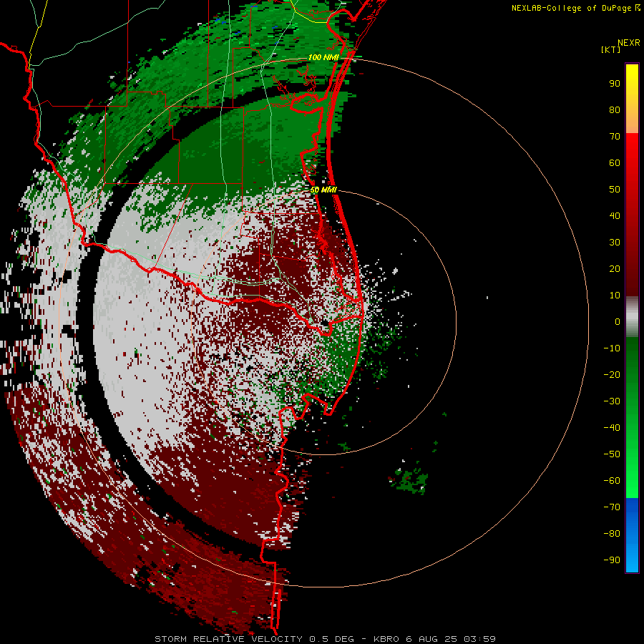The image size is (644, 644).
Task: Click the -60 value on the velocity scale
Action: coord(612,481)
